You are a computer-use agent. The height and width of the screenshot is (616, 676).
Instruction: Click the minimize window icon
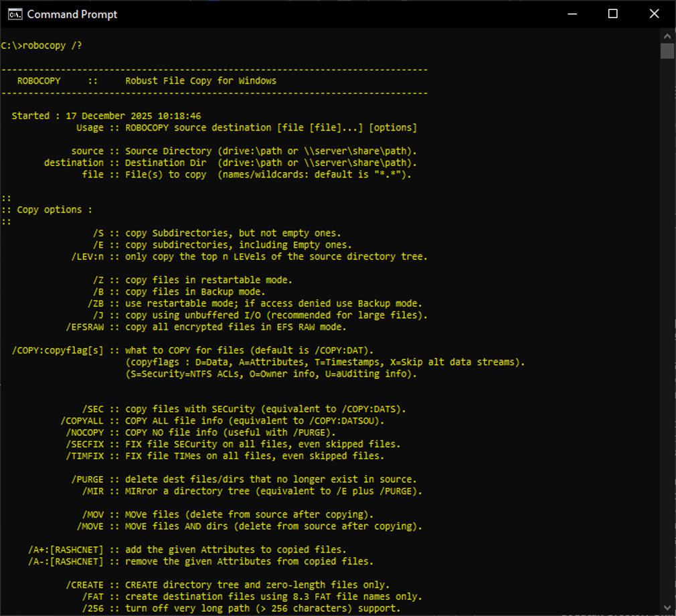572,14
